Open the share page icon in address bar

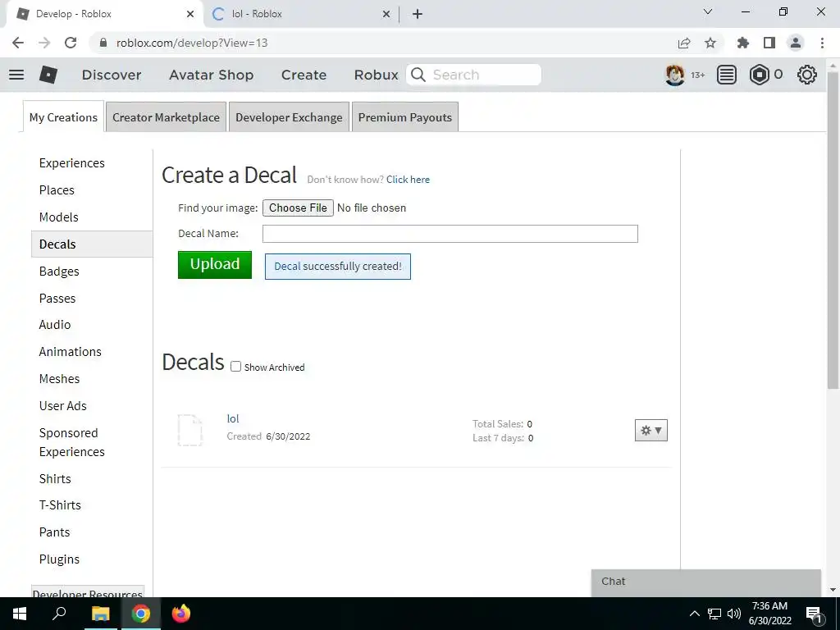click(x=684, y=43)
